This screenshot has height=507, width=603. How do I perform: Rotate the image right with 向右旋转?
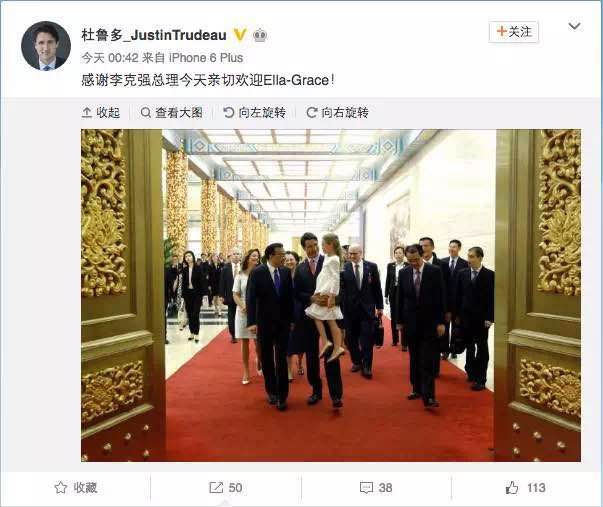point(338,113)
